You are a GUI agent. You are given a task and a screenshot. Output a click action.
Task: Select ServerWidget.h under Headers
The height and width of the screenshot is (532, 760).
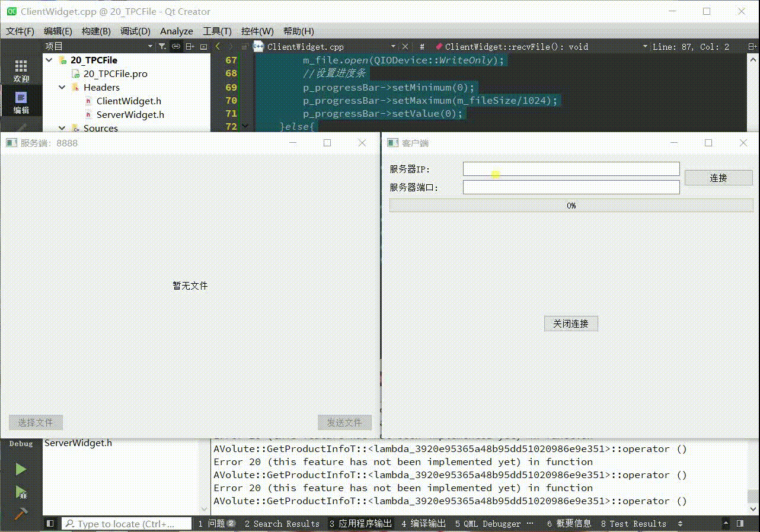click(x=130, y=114)
